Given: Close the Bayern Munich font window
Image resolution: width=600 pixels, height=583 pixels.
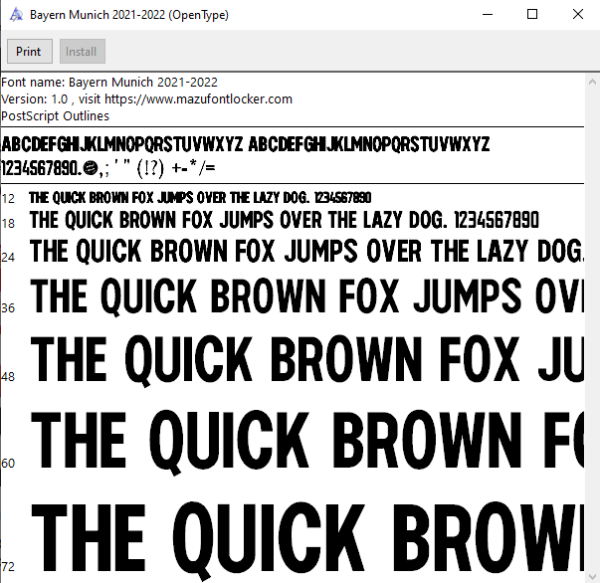Looking at the screenshot, I should (578, 15).
